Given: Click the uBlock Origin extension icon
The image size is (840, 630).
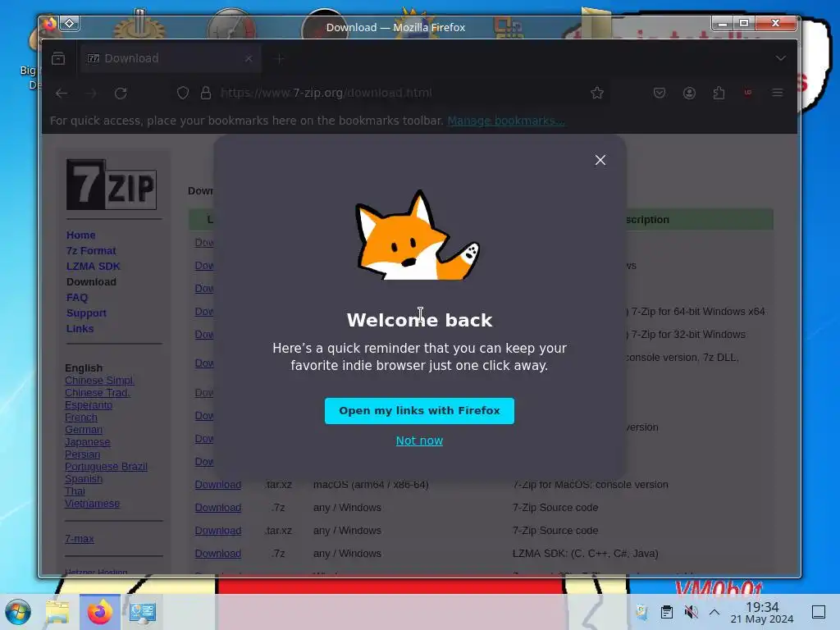Looking at the screenshot, I should click(748, 93).
